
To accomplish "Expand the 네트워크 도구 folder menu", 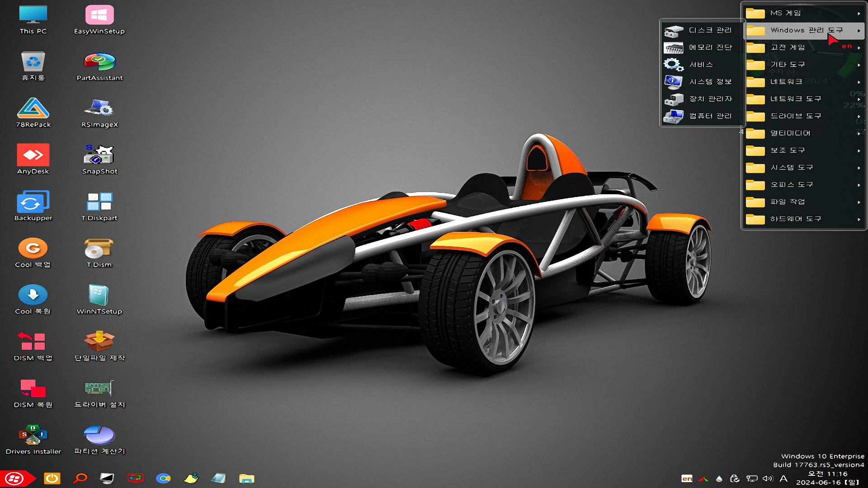I will click(804, 99).
